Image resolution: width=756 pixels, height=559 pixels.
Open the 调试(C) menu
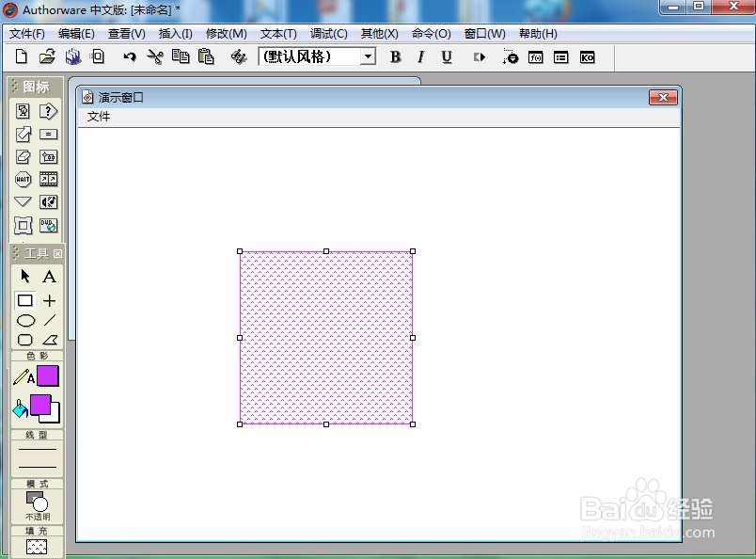[x=328, y=34]
